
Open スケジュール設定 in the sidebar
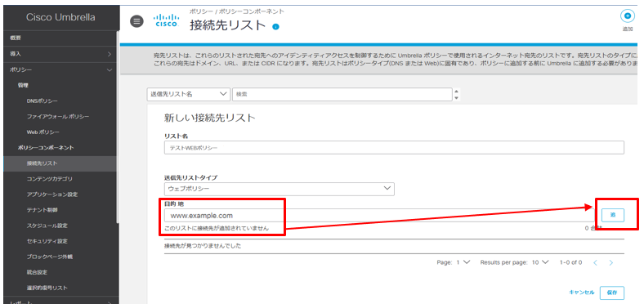[47, 226]
